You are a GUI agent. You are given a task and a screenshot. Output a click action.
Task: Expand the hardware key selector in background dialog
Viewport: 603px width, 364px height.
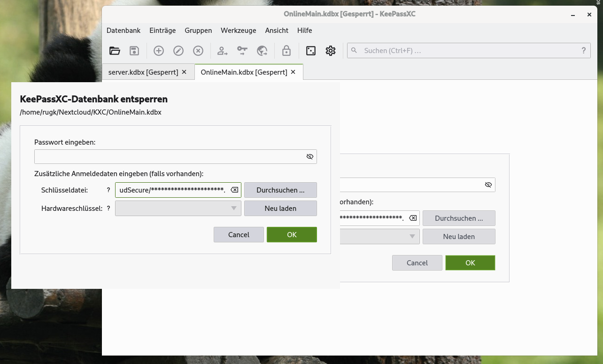click(x=412, y=236)
